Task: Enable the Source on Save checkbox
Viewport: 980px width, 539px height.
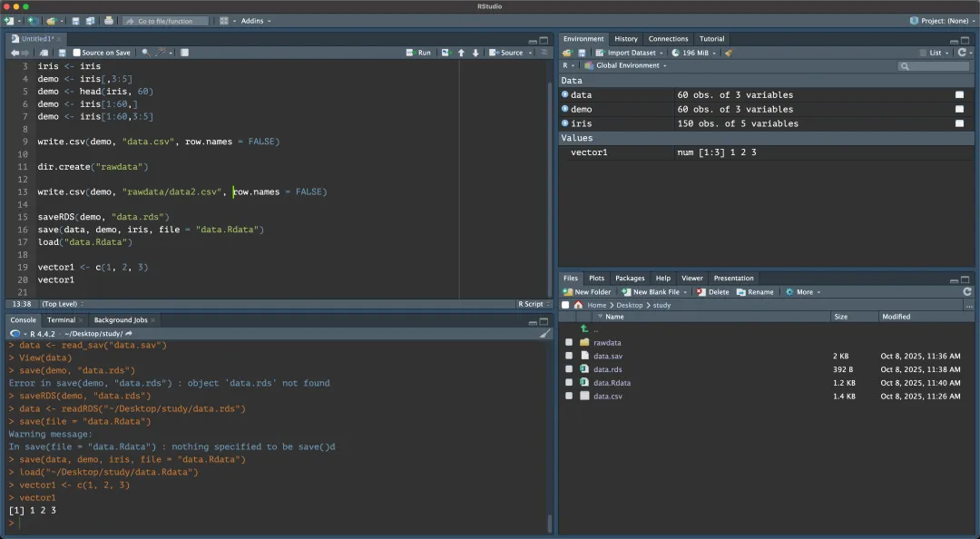Action: (77, 53)
